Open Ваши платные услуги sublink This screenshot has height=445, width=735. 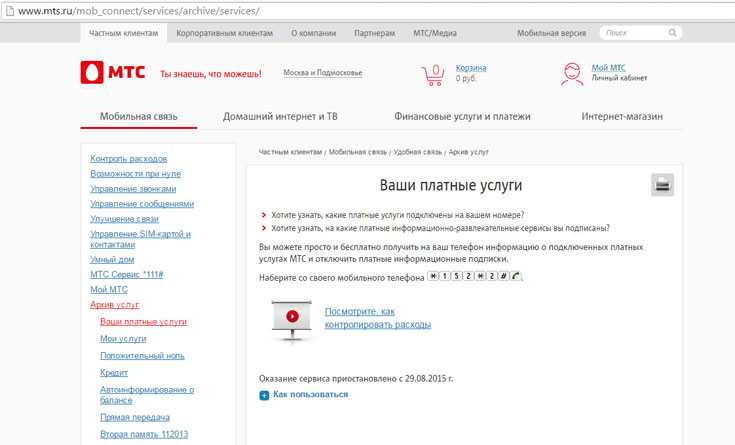[143, 322]
